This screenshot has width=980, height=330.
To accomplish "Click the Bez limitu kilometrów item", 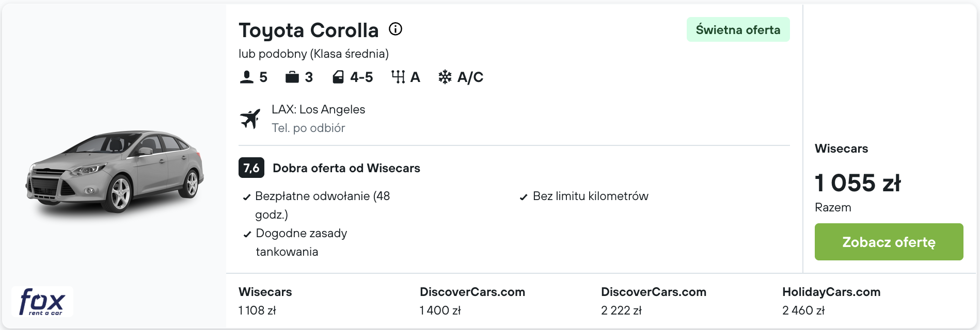I will pyautogui.click(x=583, y=196).
